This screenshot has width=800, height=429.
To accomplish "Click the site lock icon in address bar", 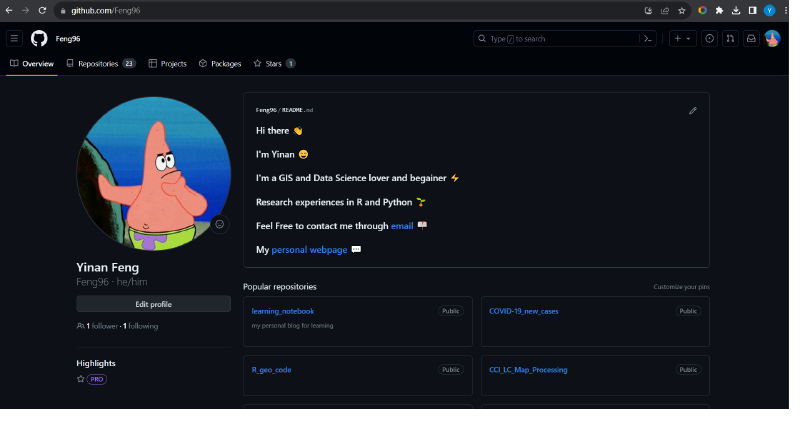I will coord(63,11).
